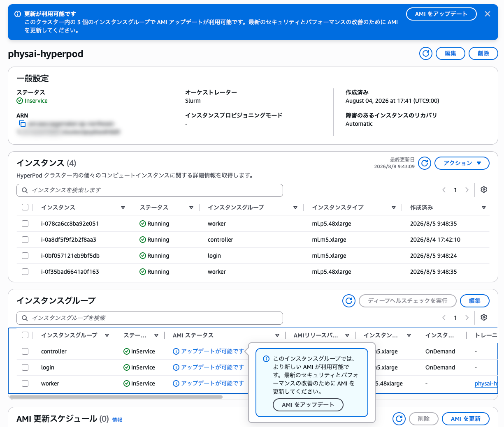
Task: Copy the cluster ARN
Action: point(22,124)
